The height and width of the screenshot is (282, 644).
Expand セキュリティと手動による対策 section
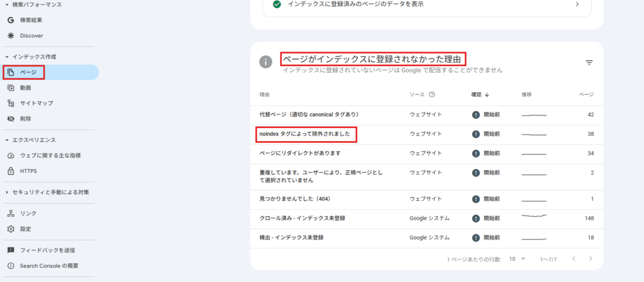(x=7, y=192)
